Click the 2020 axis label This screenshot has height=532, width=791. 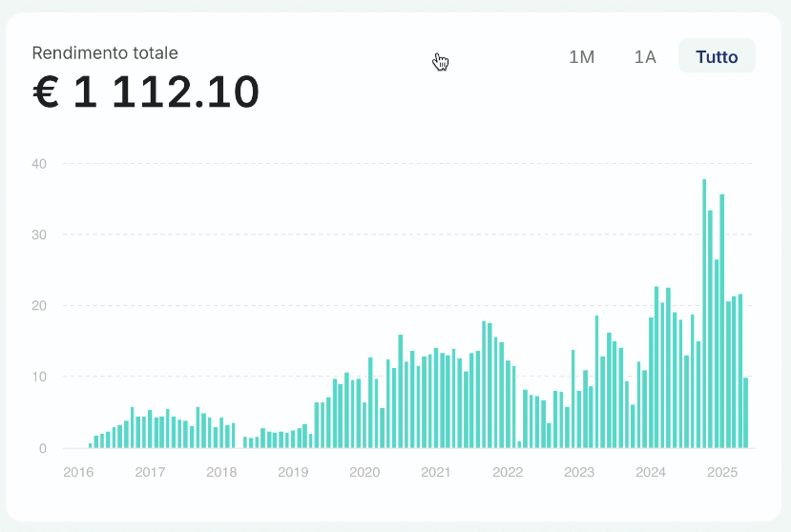[364, 472]
